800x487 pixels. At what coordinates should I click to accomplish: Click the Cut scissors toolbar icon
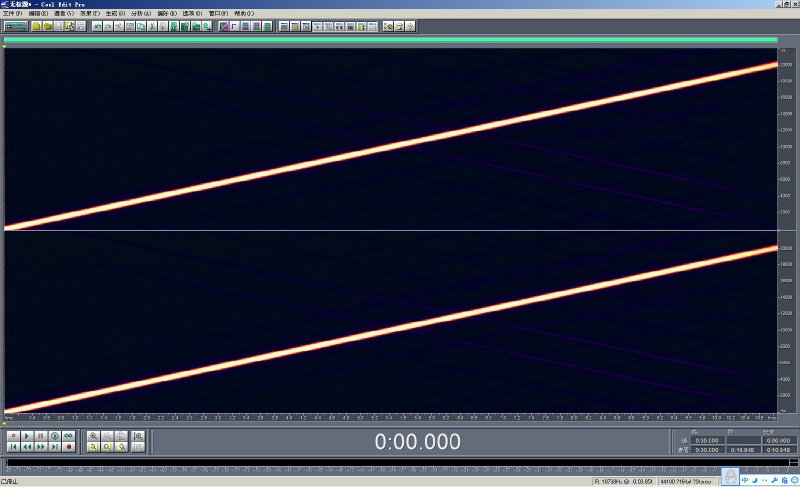coord(152,26)
